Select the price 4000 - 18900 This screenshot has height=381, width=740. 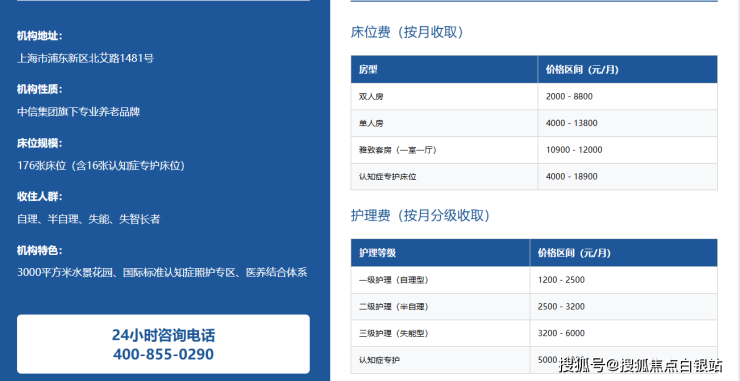point(571,177)
